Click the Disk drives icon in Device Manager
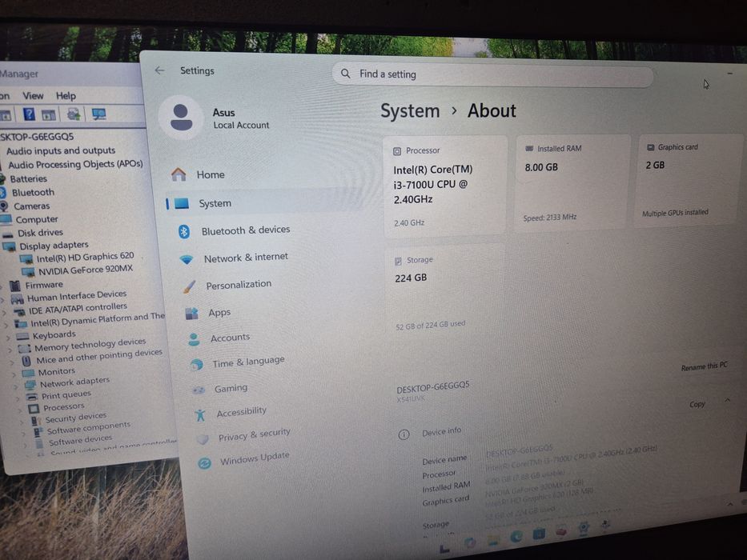Image resolution: width=747 pixels, height=560 pixels. click(x=8, y=234)
